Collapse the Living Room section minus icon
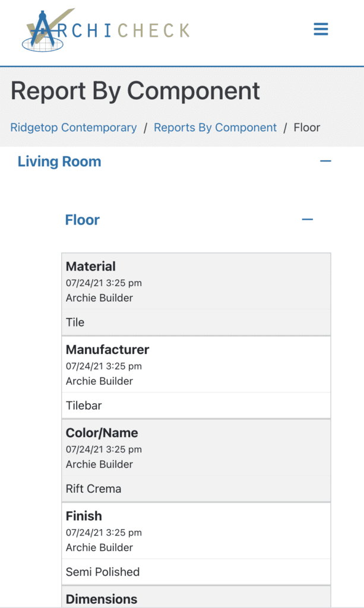364x608 pixels. click(x=325, y=161)
